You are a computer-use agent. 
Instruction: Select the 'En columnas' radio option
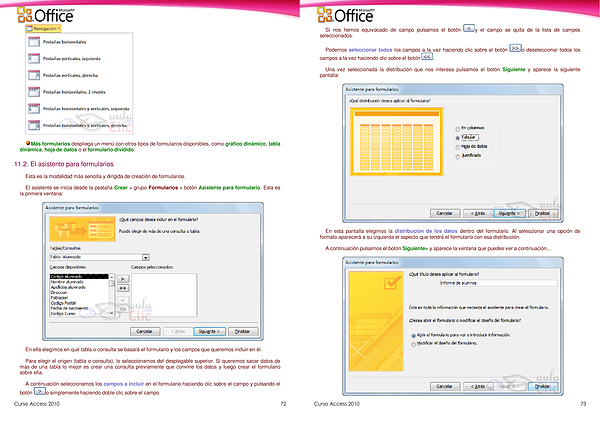[458, 128]
